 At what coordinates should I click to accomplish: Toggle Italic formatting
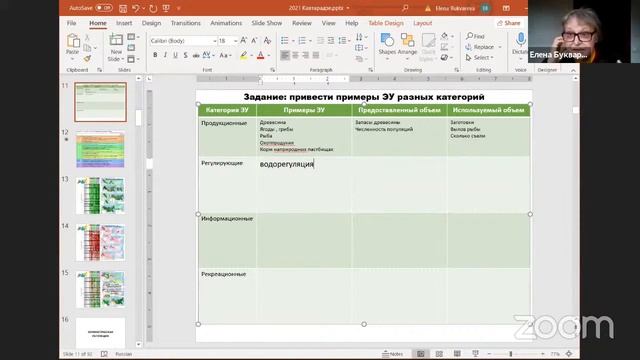click(x=165, y=55)
